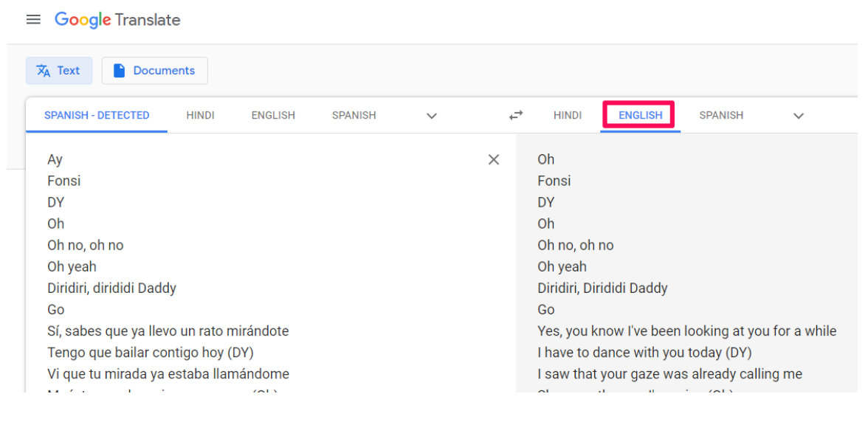Click translated line 'I saw that your gaze was already calling me'
Viewport: 868px width, 422px height.
670,374
